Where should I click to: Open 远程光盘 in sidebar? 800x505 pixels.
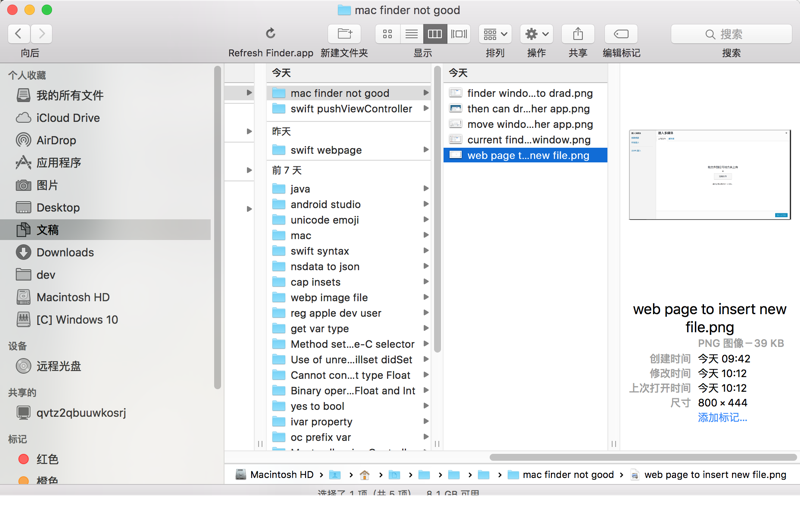tap(106, 366)
